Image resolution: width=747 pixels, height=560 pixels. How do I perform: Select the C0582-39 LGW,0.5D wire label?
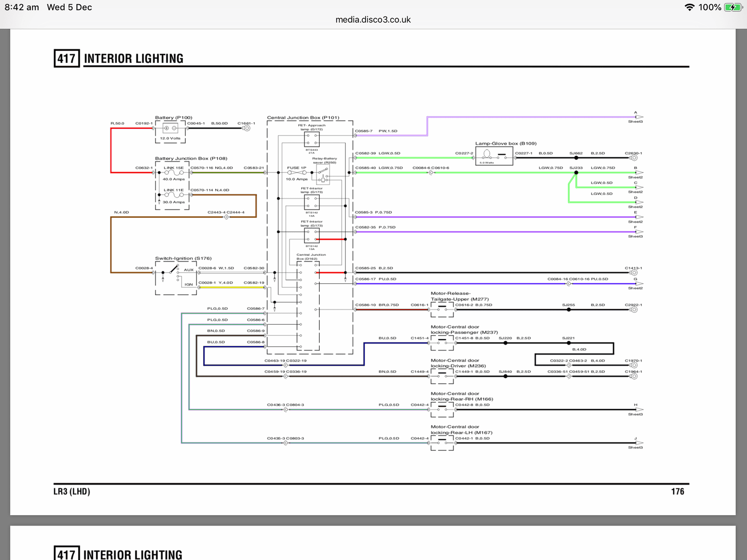(x=378, y=153)
